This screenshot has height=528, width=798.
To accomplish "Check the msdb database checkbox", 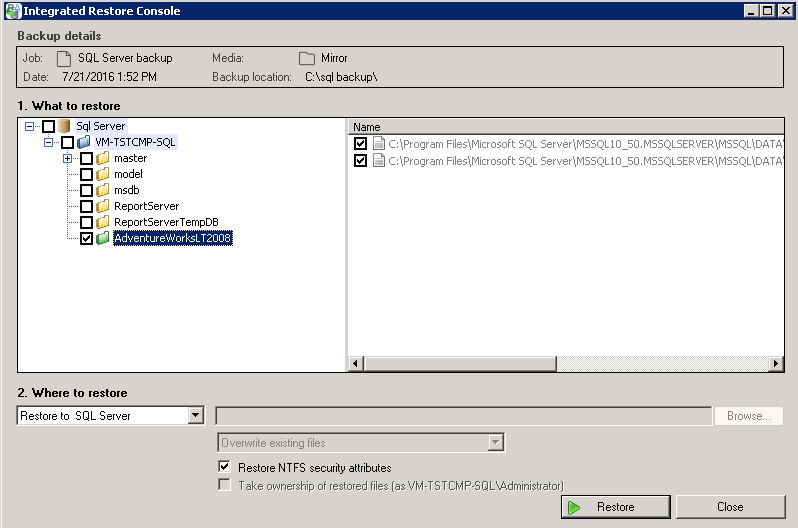I will [x=87, y=190].
